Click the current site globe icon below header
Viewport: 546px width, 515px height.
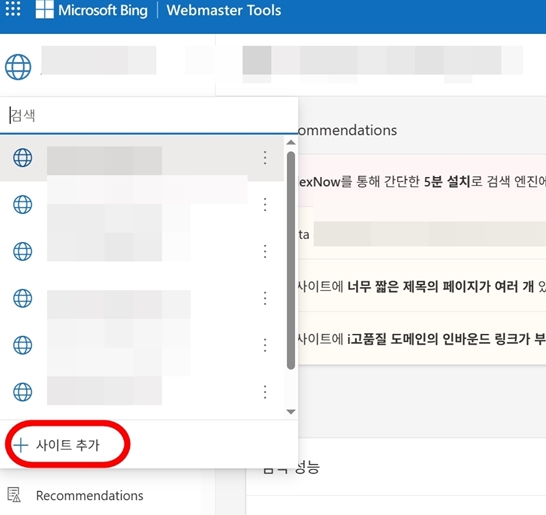click(x=18, y=67)
